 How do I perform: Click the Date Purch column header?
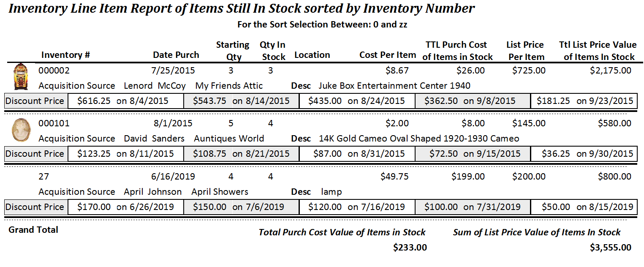tap(176, 55)
